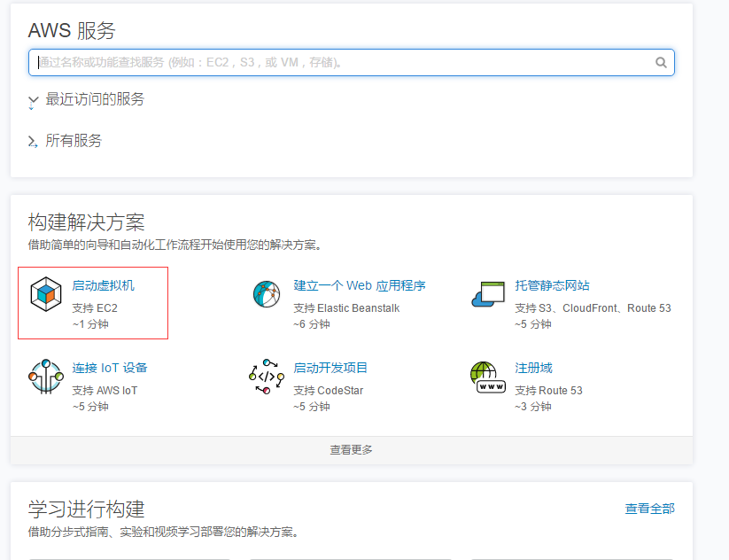
Task: Open the 连接 IoT 设备 link
Action: pyautogui.click(x=110, y=368)
